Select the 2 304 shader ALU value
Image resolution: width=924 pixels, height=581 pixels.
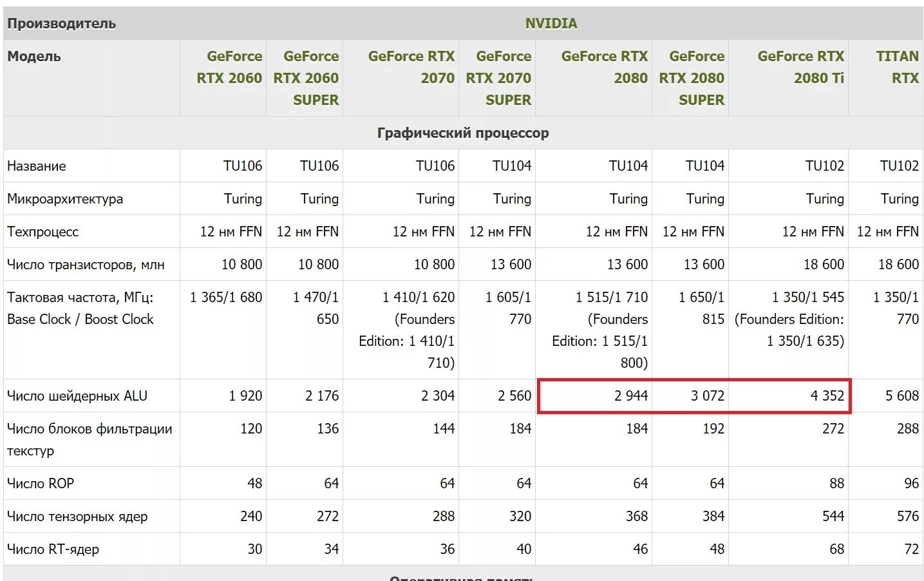coord(438,396)
